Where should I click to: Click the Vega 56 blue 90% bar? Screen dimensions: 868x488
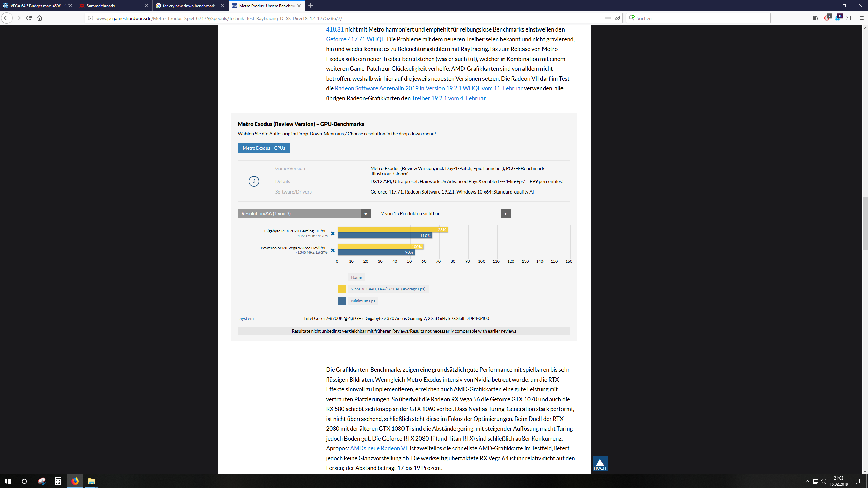[376, 252]
